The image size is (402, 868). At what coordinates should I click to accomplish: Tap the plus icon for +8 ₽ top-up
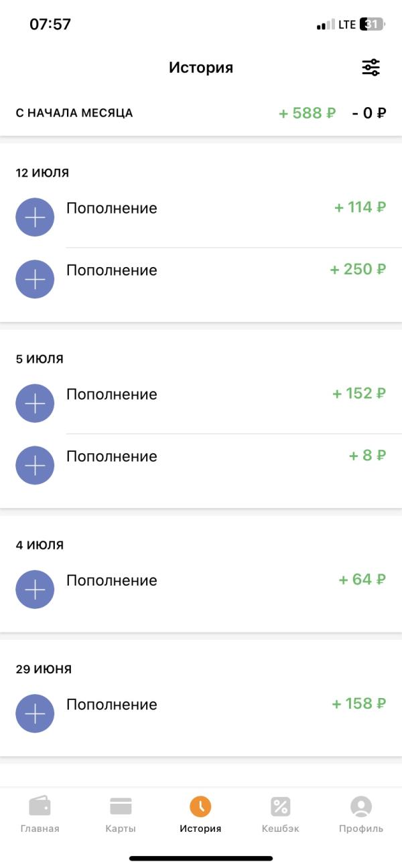click(x=35, y=465)
